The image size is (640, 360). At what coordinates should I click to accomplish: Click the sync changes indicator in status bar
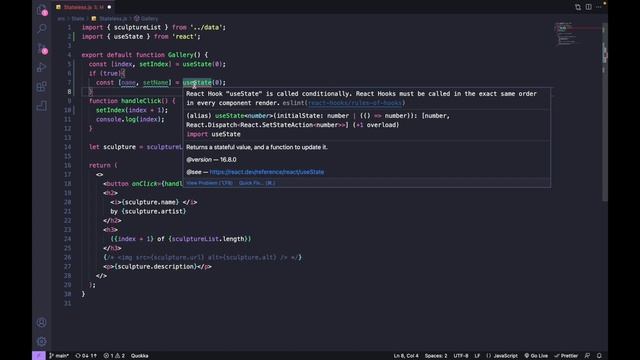[86, 356]
